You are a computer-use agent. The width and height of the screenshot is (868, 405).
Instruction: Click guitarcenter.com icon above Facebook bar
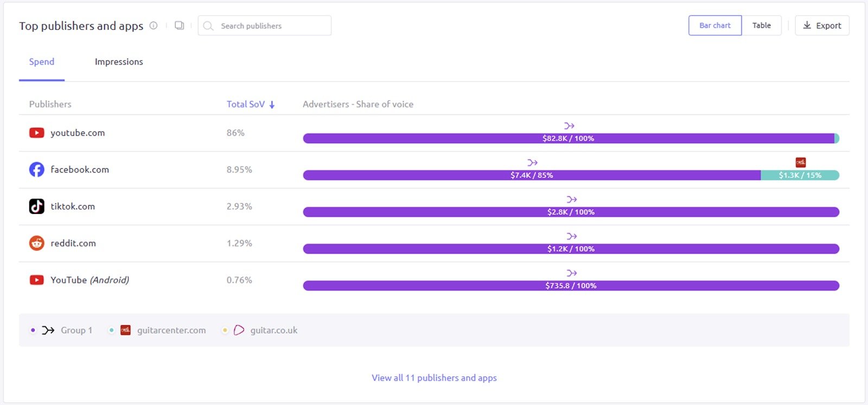tap(800, 162)
